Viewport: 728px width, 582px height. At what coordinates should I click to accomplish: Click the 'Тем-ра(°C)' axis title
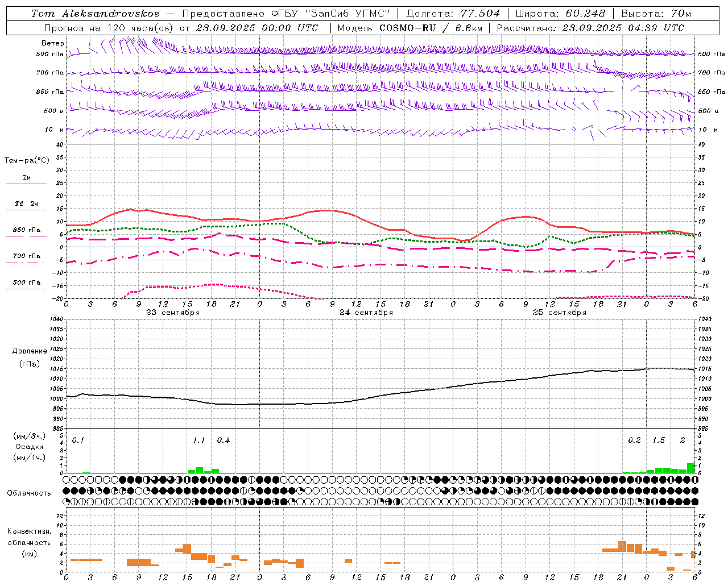[27, 161]
